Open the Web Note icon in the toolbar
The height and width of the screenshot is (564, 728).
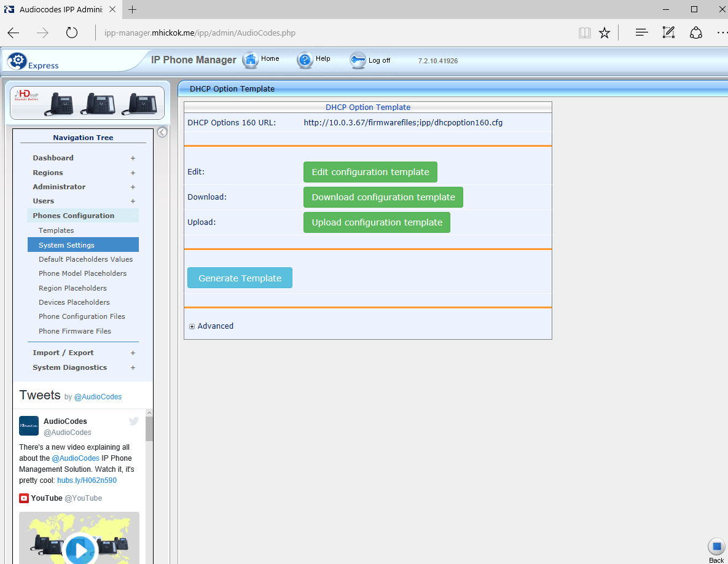(x=668, y=33)
